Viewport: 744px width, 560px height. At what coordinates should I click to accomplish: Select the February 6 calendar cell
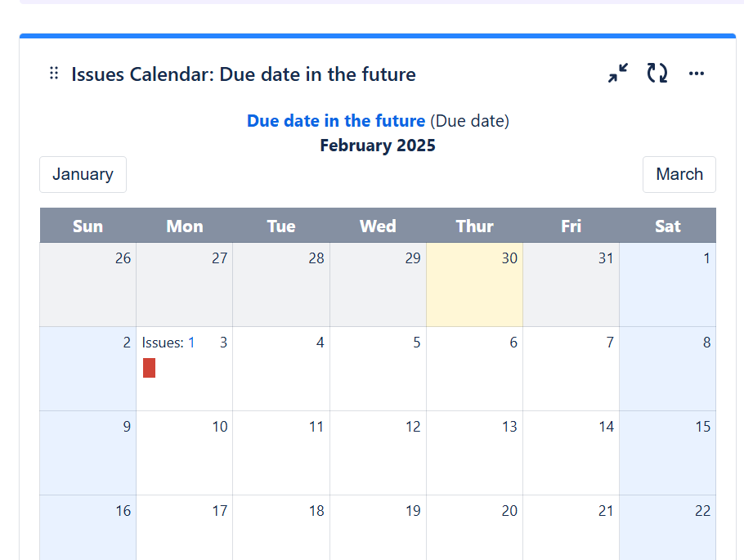coord(474,369)
